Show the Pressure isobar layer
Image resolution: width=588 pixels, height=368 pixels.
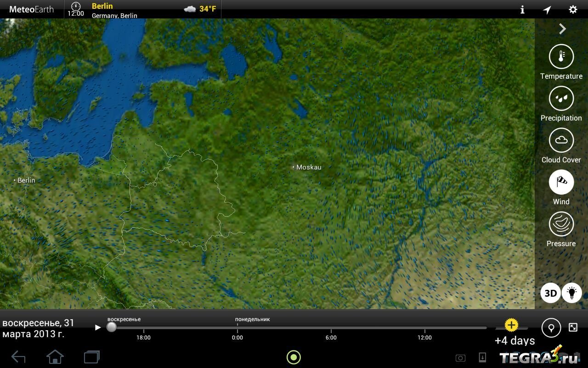click(x=561, y=224)
